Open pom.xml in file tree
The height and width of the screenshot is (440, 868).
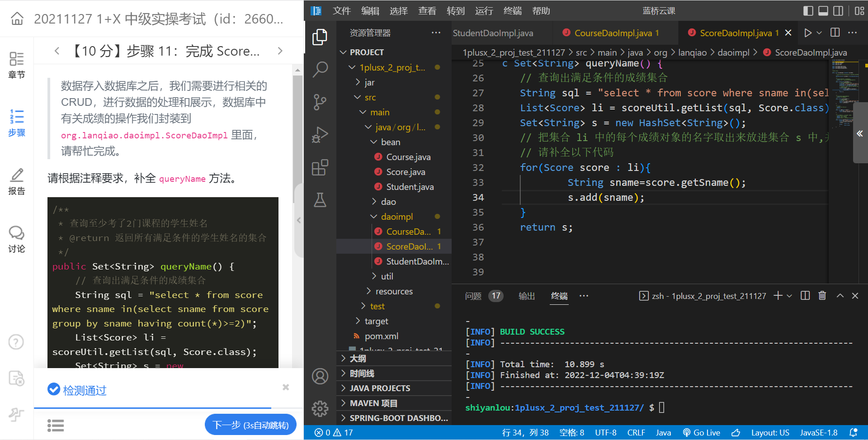click(x=381, y=336)
